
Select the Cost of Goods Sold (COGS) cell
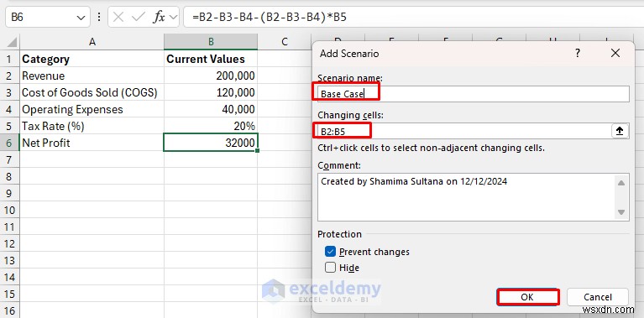[92, 93]
